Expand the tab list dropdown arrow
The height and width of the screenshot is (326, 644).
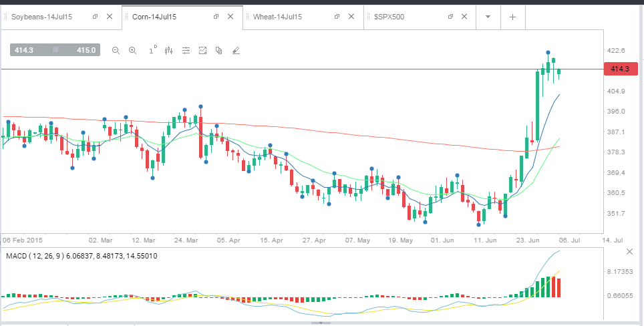tap(488, 17)
